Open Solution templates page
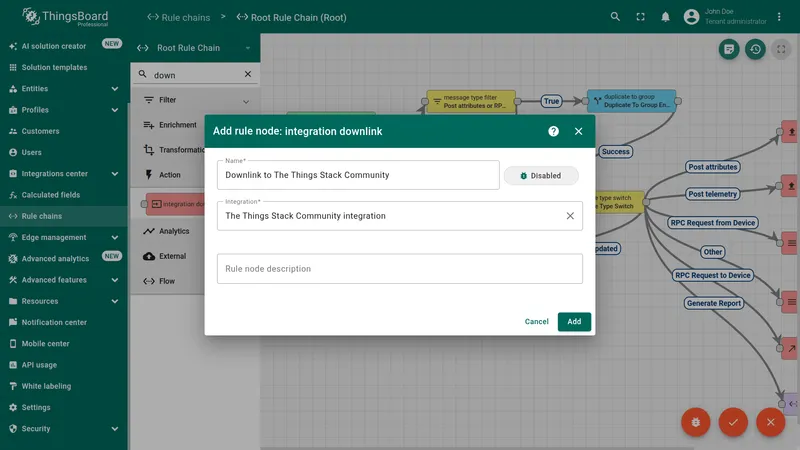 tap(64, 67)
